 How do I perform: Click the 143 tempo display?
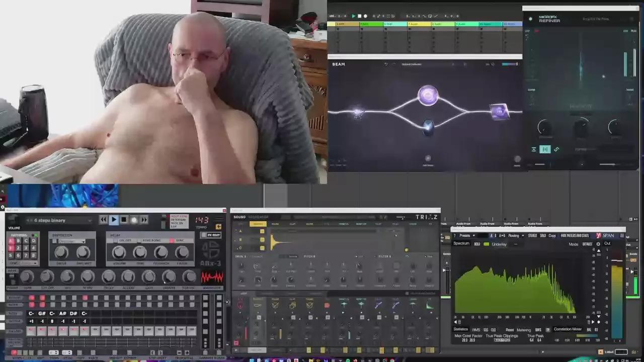coord(202,220)
